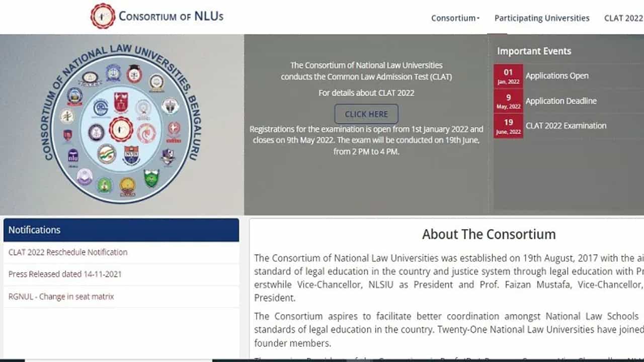Click the tricolor flag university logo

pyautogui.click(x=106, y=154)
